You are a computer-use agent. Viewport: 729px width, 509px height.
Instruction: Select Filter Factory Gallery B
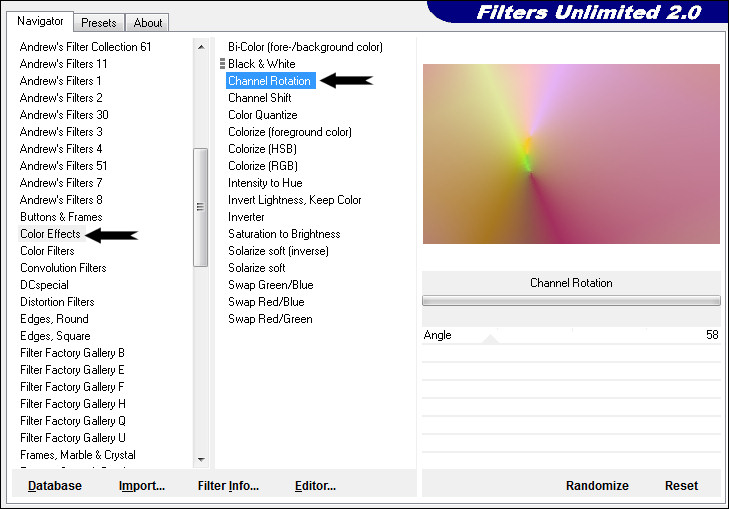pyautogui.click(x=72, y=353)
